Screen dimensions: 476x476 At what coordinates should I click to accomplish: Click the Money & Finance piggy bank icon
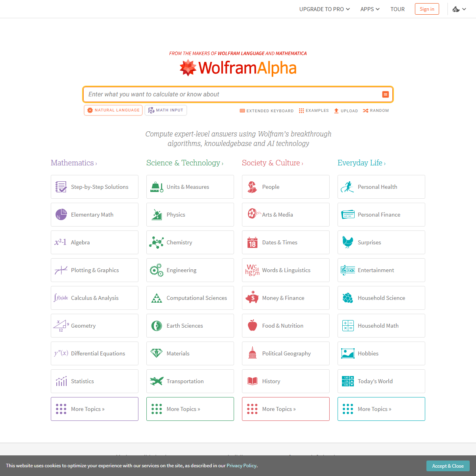click(252, 297)
